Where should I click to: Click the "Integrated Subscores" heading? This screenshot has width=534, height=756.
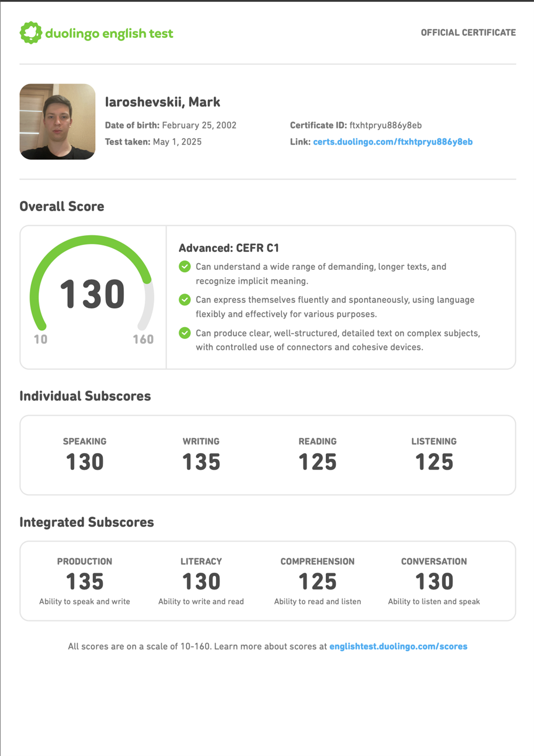[x=87, y=522]
